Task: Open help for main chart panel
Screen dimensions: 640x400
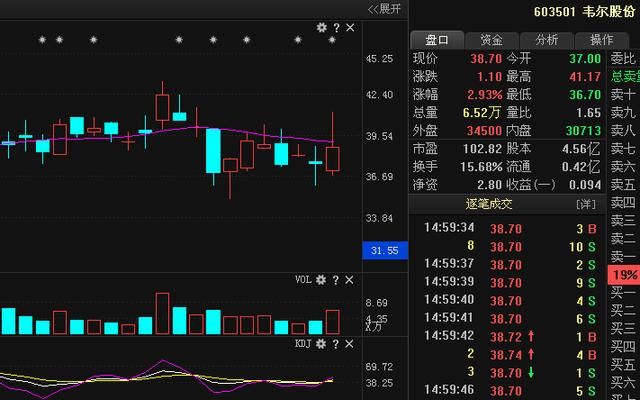Action: (x=336, y=28)
